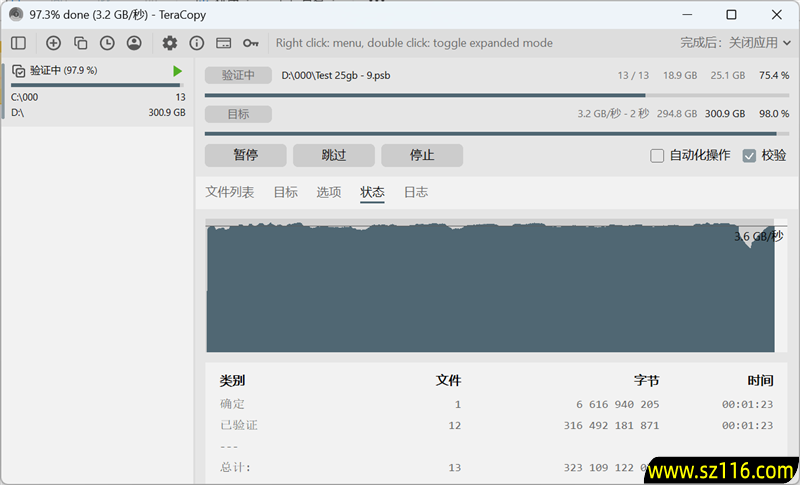Click the 跳过 button

[334, 155]
